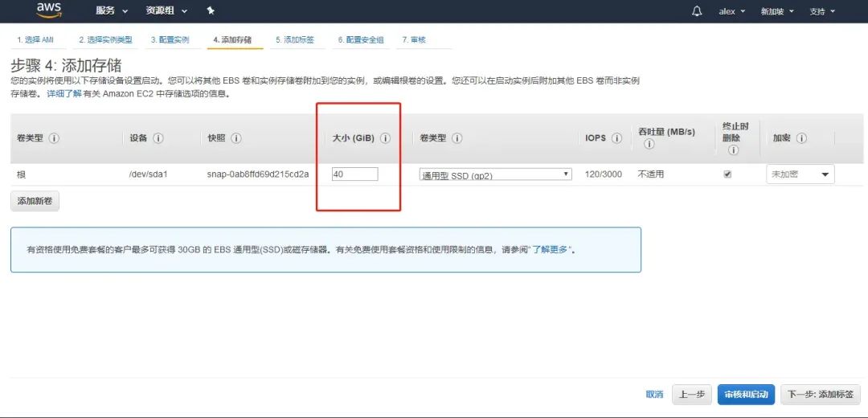
Task: Click the size input field showing 40
Action: coord(355,174)
